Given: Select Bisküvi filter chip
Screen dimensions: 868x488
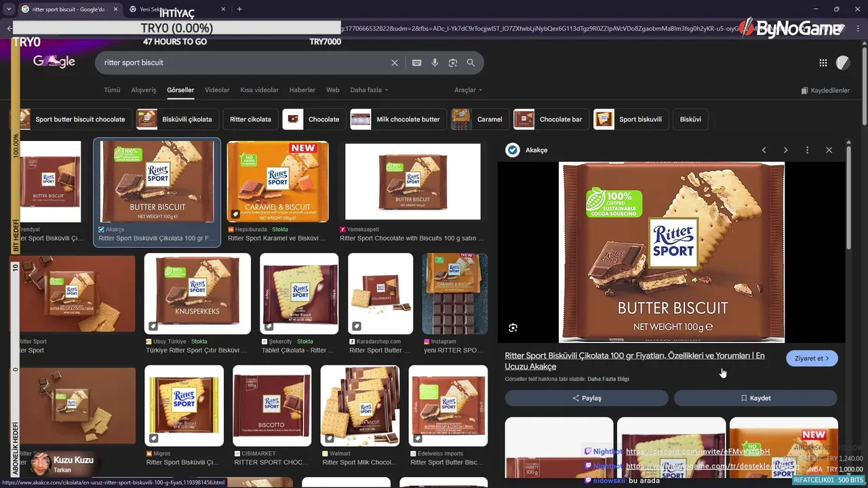Looking at the screenshot, I should pos(690,119).
